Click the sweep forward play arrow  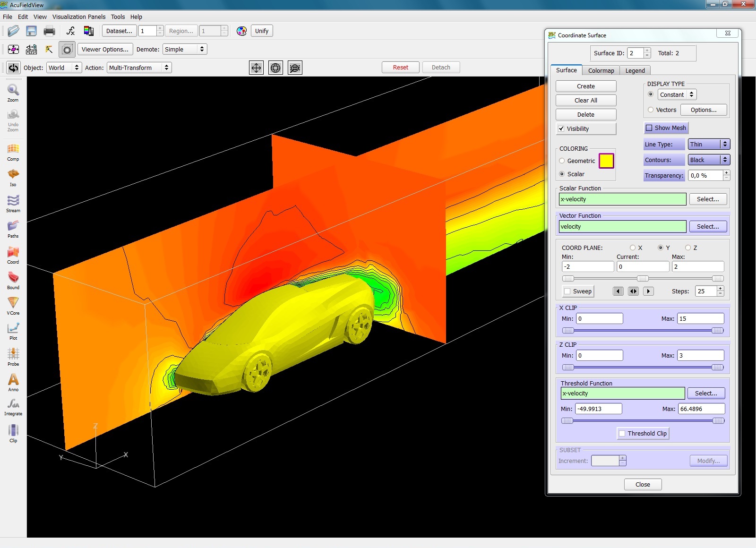648,291
